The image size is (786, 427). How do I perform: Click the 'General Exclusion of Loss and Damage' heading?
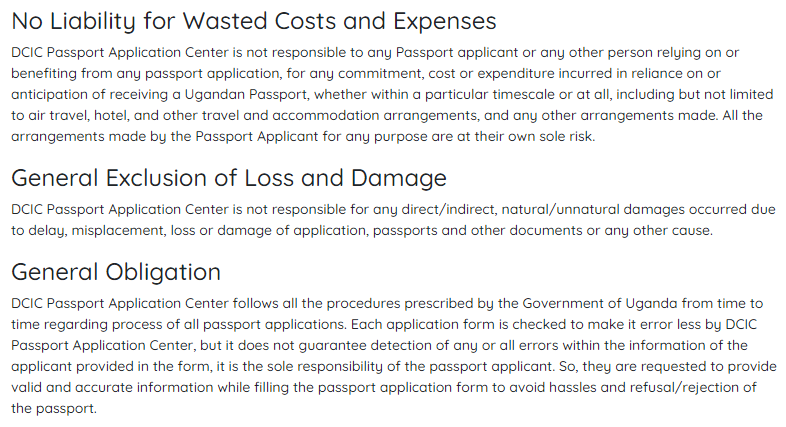coord(229,178)
